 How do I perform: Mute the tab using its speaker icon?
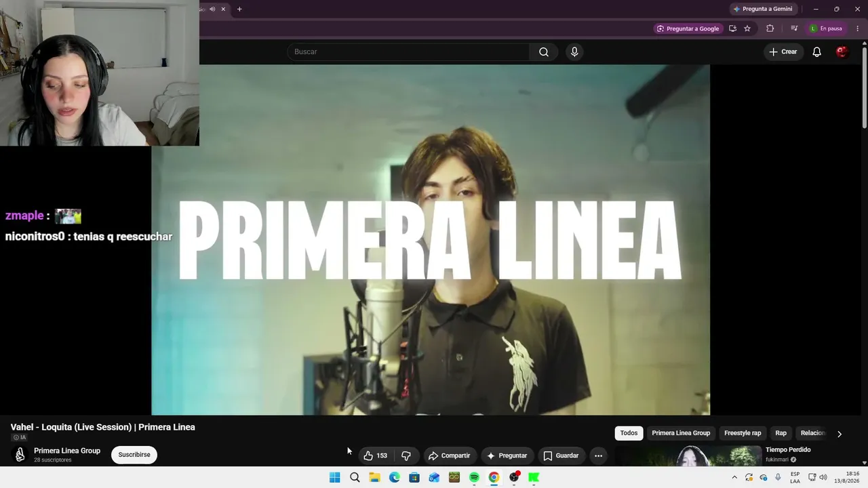click(x=212, y=9)
